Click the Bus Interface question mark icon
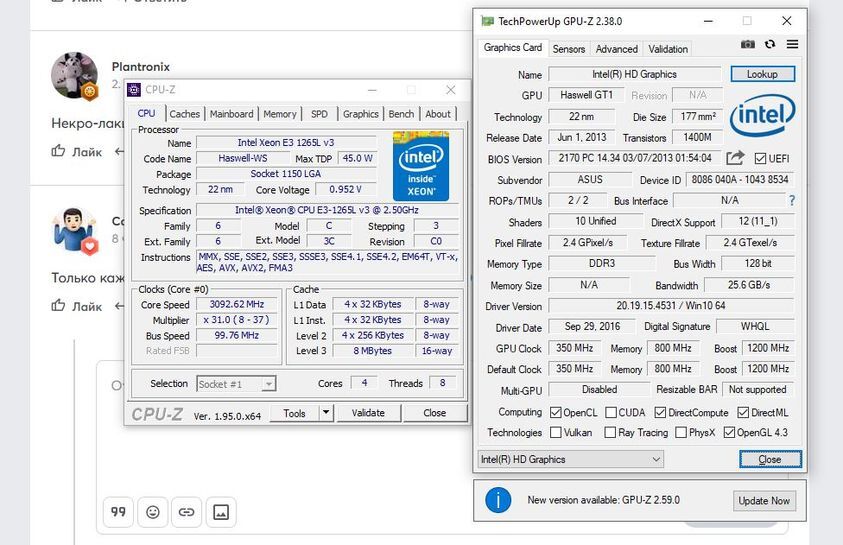843x545 pixels. pos(792,201)
